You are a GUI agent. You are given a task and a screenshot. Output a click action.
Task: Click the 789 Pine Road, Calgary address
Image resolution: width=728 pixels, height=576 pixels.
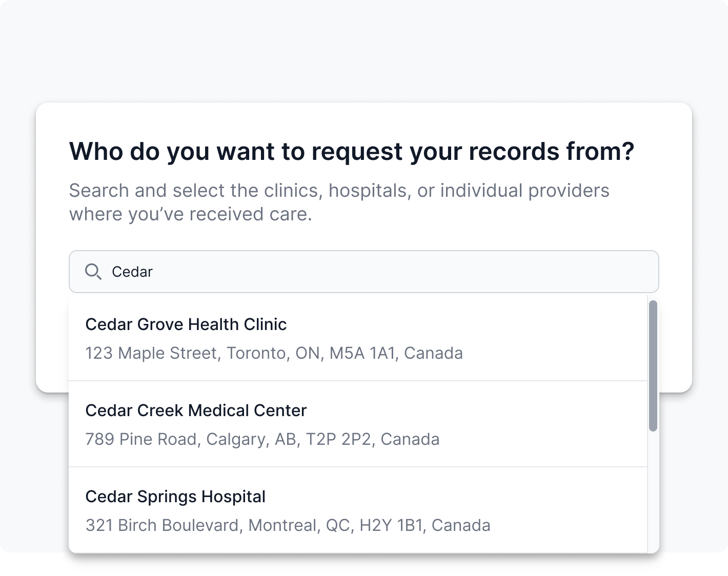[x=262, y=439]
